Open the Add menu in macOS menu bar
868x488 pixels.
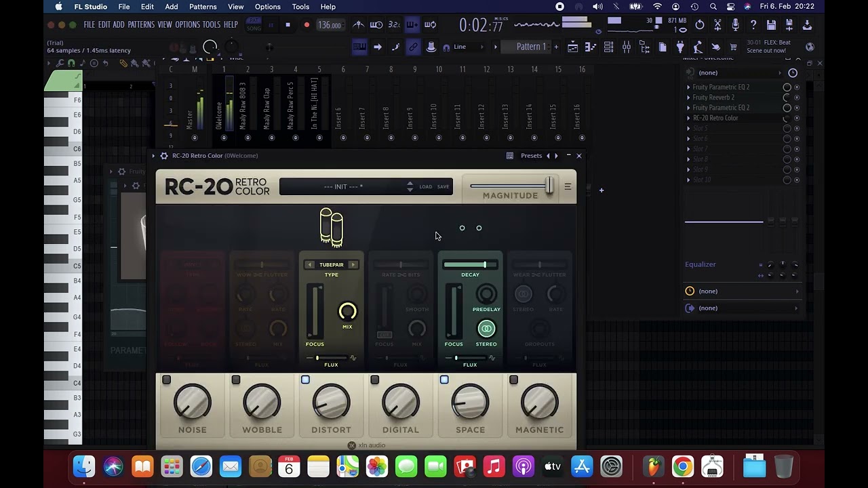click(172, 7)
